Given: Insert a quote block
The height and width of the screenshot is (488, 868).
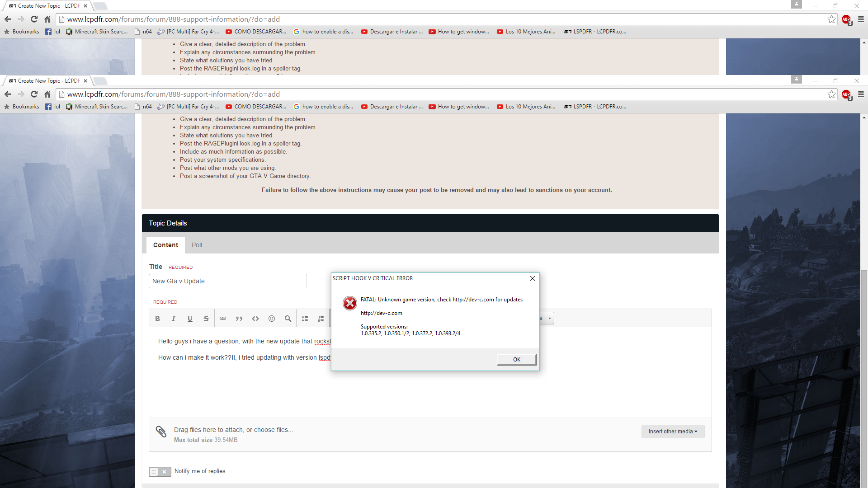Looking at the screenshot, I should [239, 319].
